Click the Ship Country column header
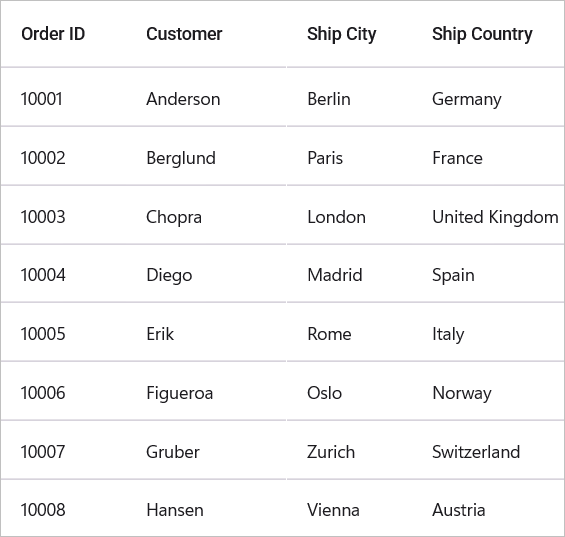The height and width of the screenshot is (537, 565). (x=482, y=34)
